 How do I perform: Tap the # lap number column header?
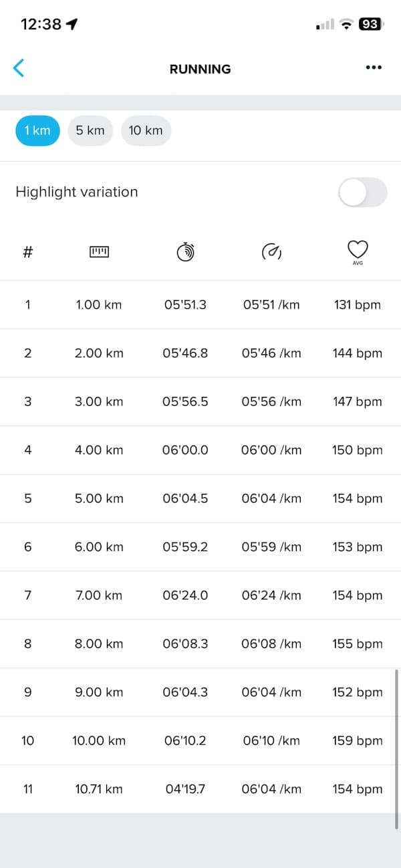(28, 252)
